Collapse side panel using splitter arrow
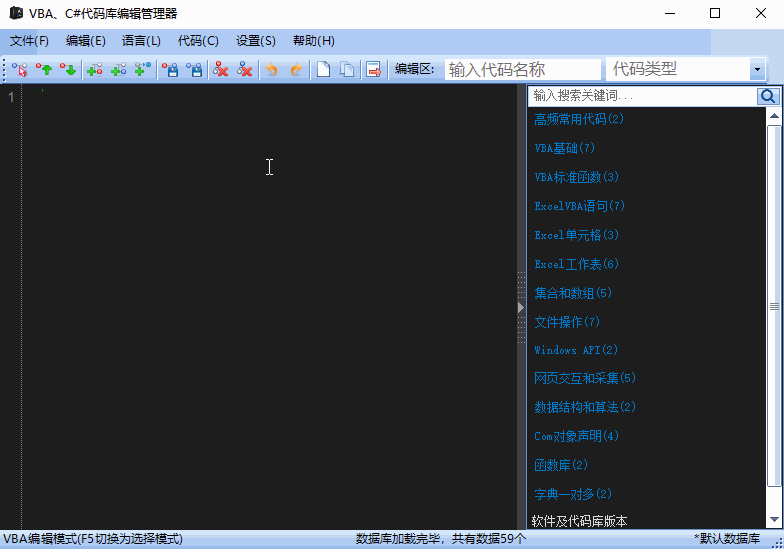The width and height of the screenshot is (784, 549). click(521, 307)
